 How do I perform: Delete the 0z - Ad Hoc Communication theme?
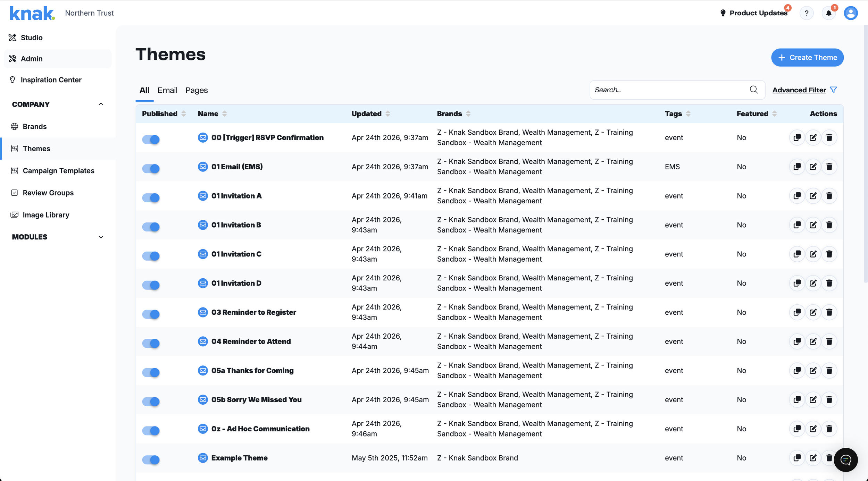tap(829, 429)
